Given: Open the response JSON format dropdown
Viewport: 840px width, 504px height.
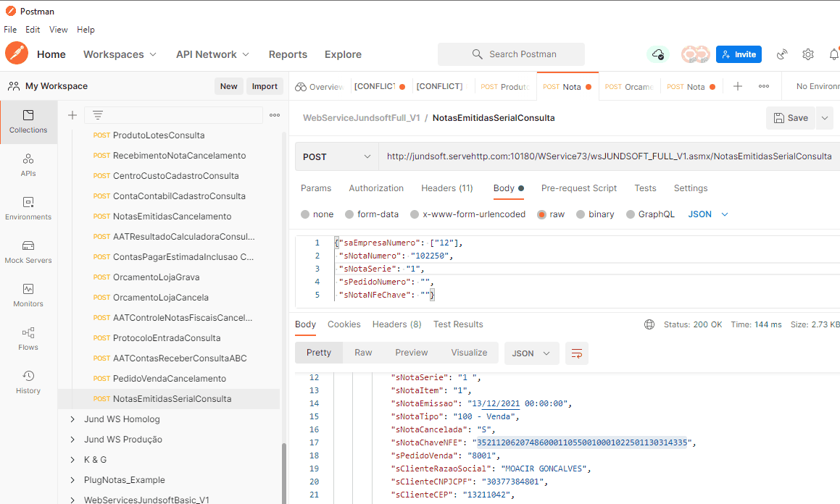Looking at the screenshot, I should point(531,353).
